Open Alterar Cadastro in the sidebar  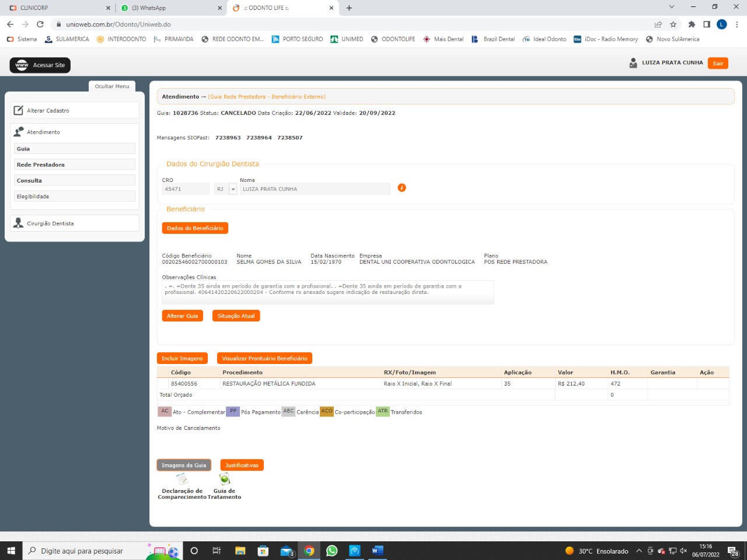[75, 110]
